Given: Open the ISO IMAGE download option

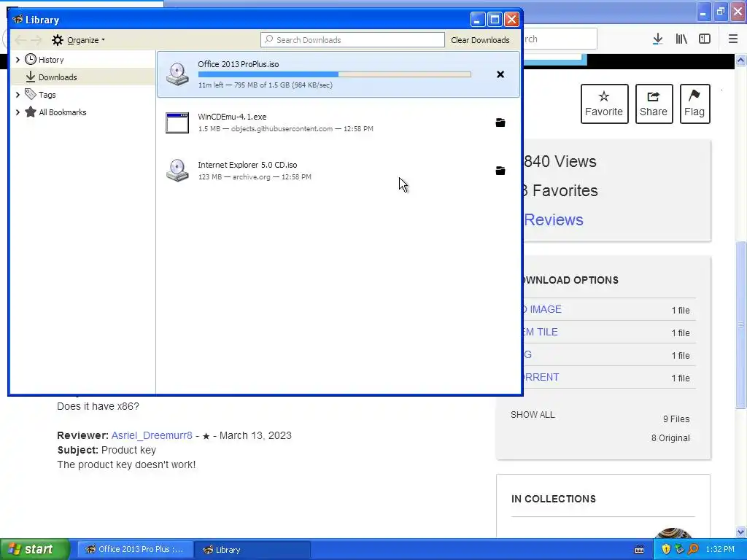Looking at the screenshot, I should point(543,309).
